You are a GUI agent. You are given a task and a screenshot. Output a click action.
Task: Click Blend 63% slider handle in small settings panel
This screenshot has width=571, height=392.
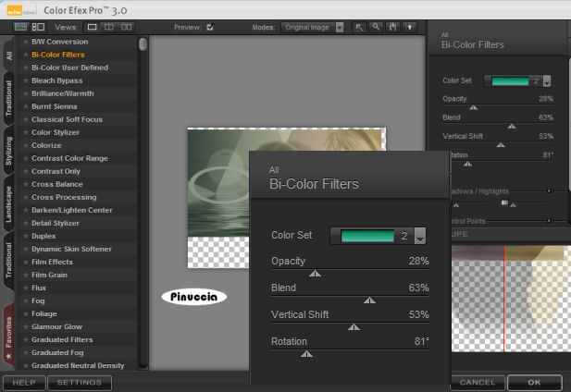(512, 127)
